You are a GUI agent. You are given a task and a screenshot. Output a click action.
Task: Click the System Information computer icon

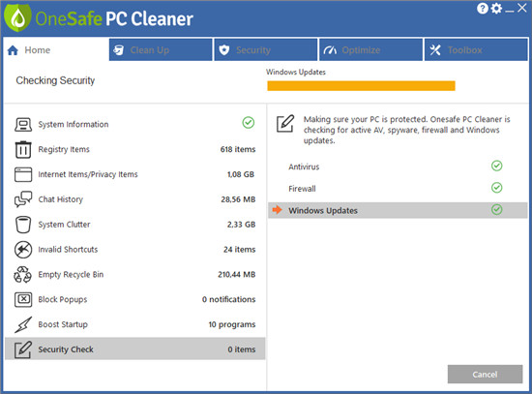[x=23, y=124]
